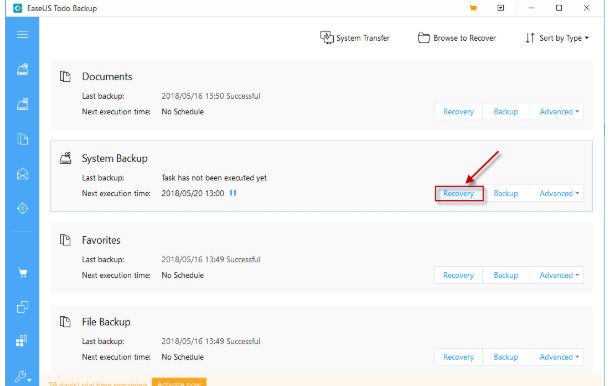This screenshot has width=613, height=386.
Task: Open the Tools wrench menu
Action: pos(23,377)
